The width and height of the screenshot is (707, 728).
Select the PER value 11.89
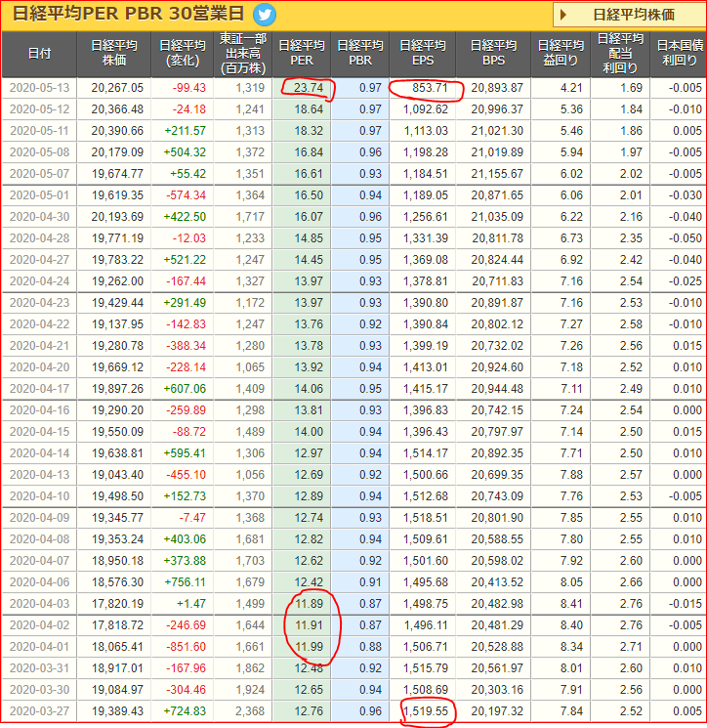point(308,604)
